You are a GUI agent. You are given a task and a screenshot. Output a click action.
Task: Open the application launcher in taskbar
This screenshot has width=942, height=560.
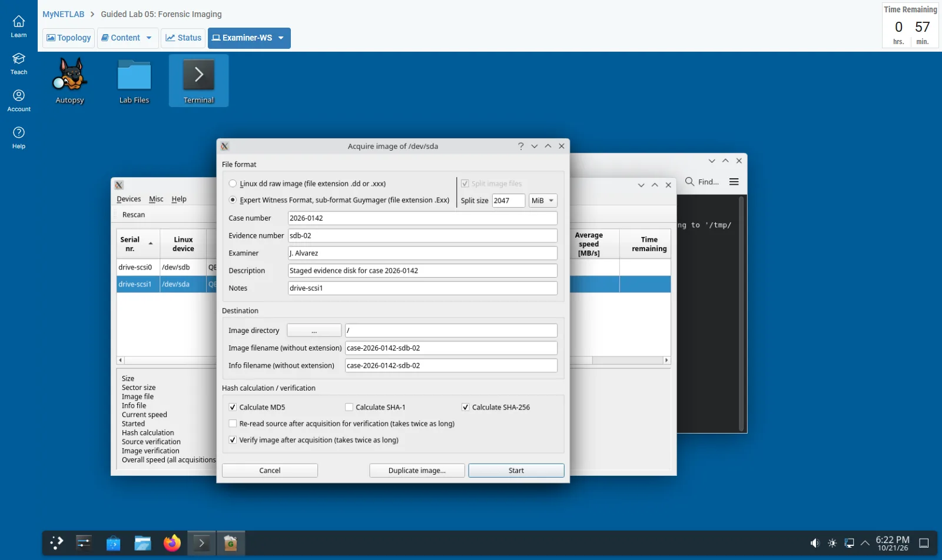click(57, 543)
